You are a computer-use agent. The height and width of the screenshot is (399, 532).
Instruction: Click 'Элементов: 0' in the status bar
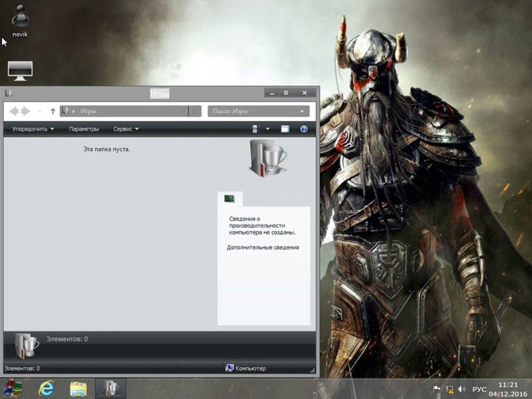click(22, 368)
